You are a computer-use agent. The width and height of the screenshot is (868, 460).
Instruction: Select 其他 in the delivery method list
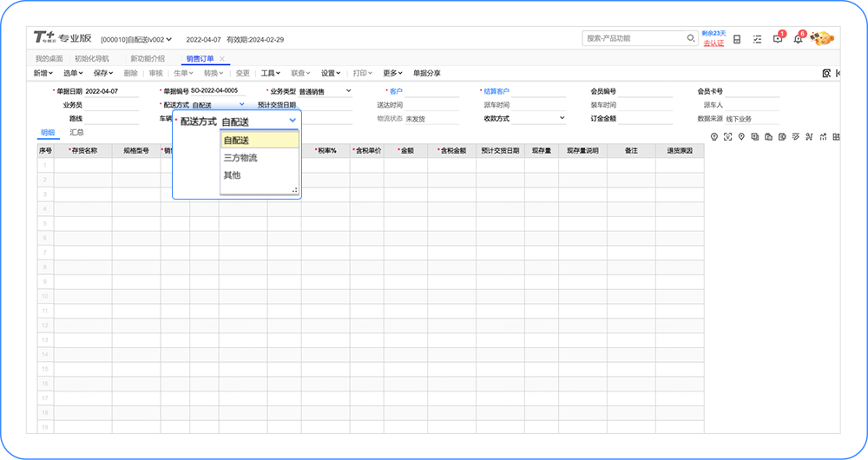click(x=232, y=175)
